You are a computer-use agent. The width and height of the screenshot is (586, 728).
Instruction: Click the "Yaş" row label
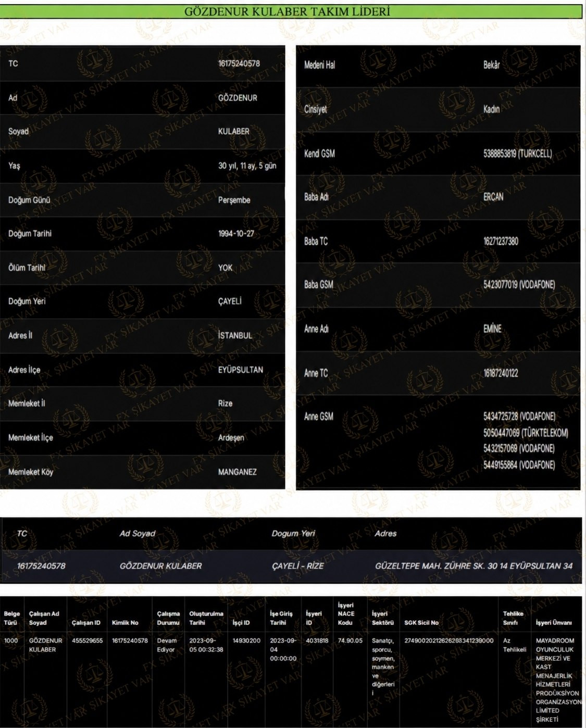pos(14,166)
